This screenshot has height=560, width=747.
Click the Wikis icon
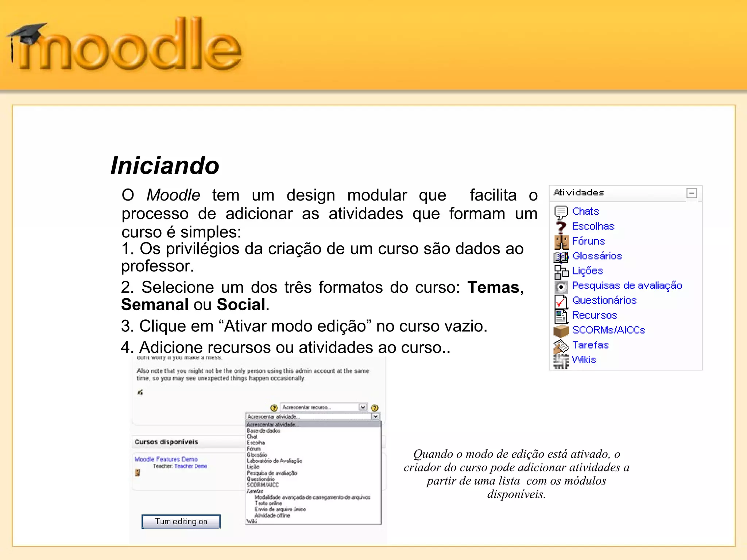[561, 361]
